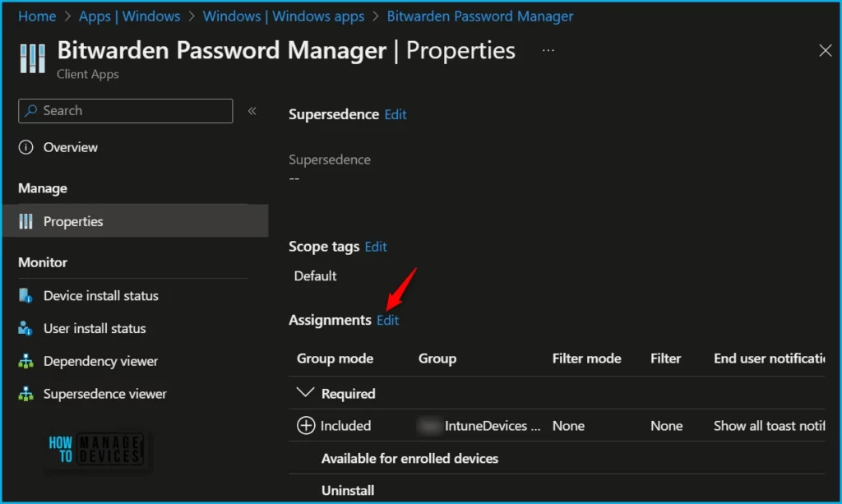Click the Group column header

point(437,358)
